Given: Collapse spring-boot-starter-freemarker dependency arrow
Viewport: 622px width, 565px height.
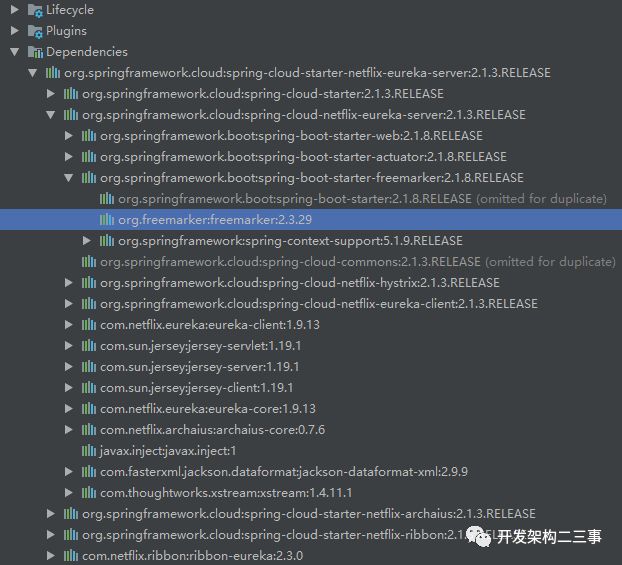Looking at the screenshot, I should coord(69,178).
